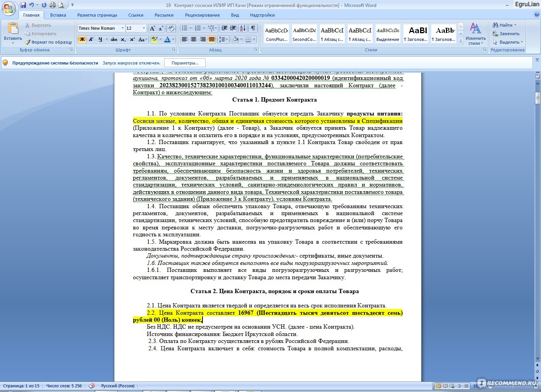Viewport: 541px width, 392px height.
Task: Apply the font color A swatch
Action: tap(167, 39)
